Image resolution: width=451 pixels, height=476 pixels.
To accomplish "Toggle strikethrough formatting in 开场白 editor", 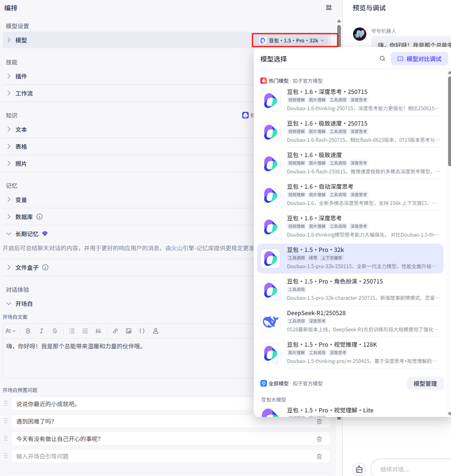I will coord(54,331).
